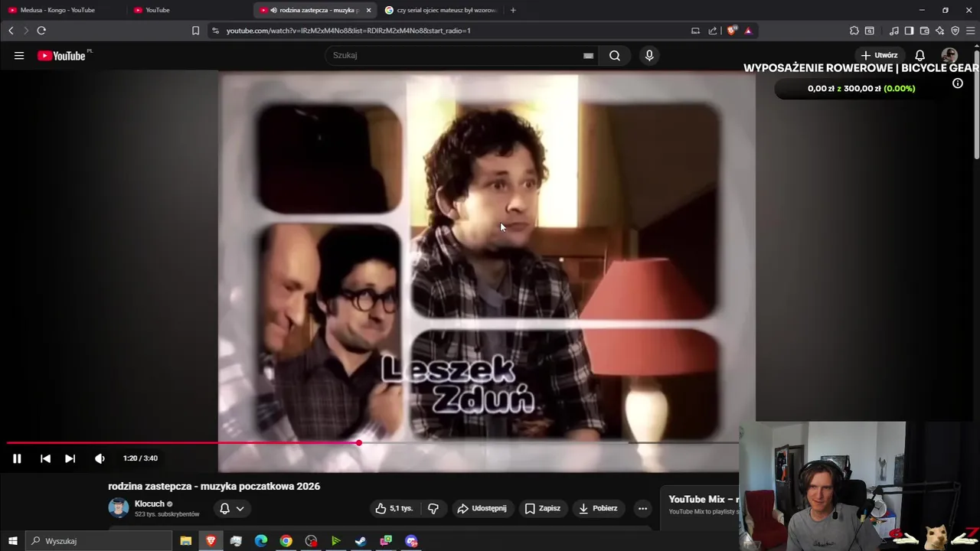Viewport: 980px width, 551px height.
Task: Pause the video
Action: tap(17, 458)
